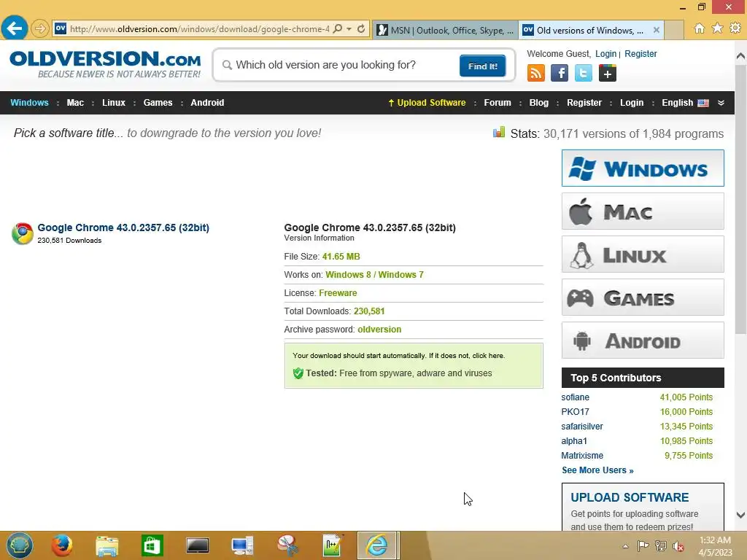Select Android in the navigation bar
Image resolution: width=747 pixels, height=560 pixels.
click(207, 102)
